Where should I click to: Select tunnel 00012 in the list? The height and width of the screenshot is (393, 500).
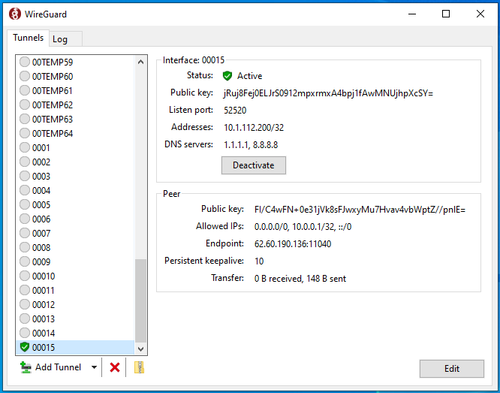(x=75, y=304)
